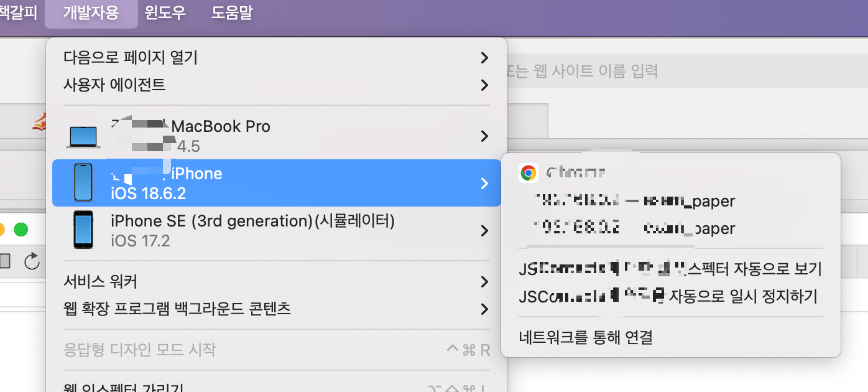Click the chevron on iOS 18.6.2 iPhone row
Viewport: 868px width, 392px height.
(x=484, y=183)
